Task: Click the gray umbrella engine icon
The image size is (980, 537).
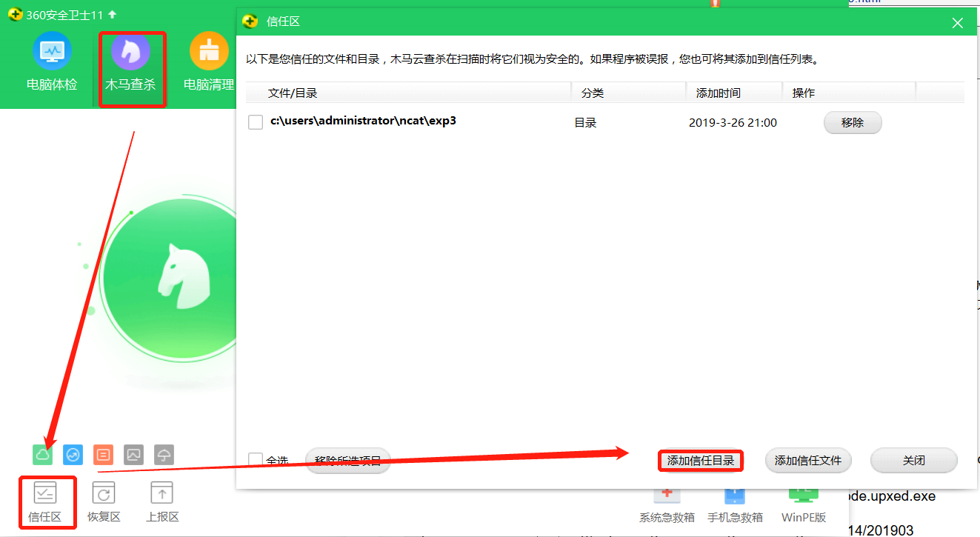Action: click(x=164, y=454)
